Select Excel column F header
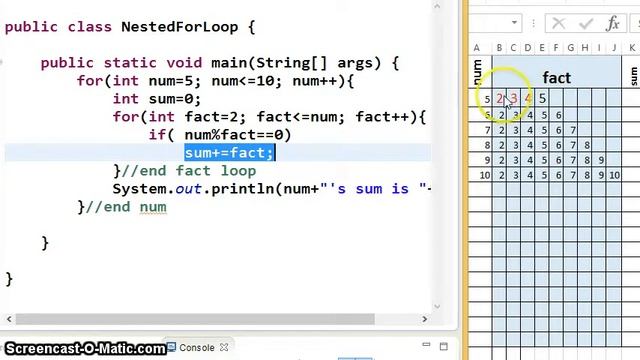Screen dimensions: 640x360 pos(556,48)
